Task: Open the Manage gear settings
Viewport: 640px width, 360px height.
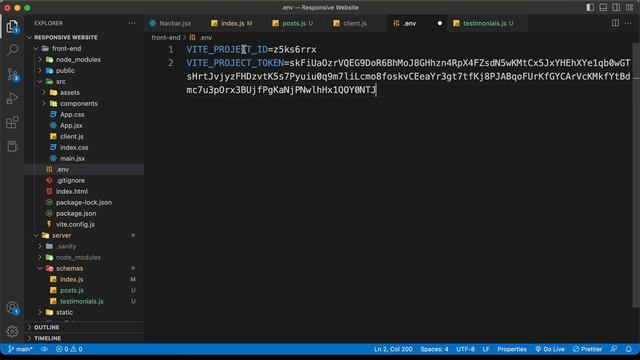Action: pos(12,331)
